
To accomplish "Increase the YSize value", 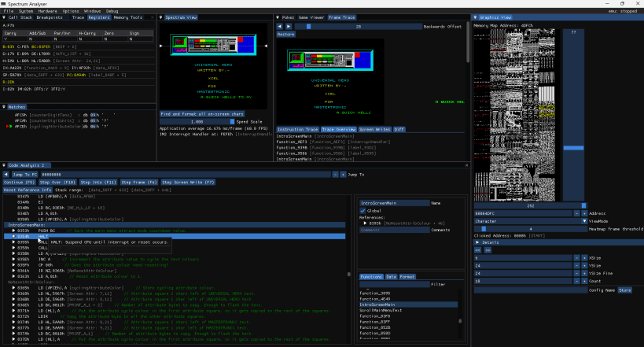I will (584, 266).
